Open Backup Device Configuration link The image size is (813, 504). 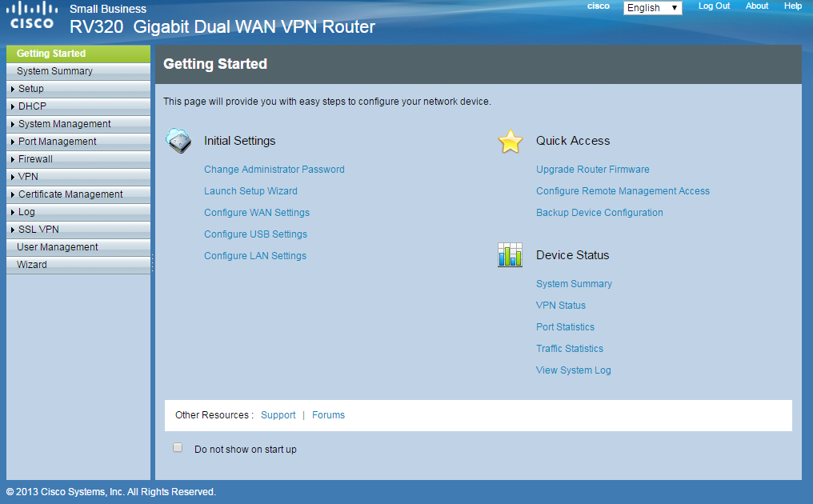[599, 213]
